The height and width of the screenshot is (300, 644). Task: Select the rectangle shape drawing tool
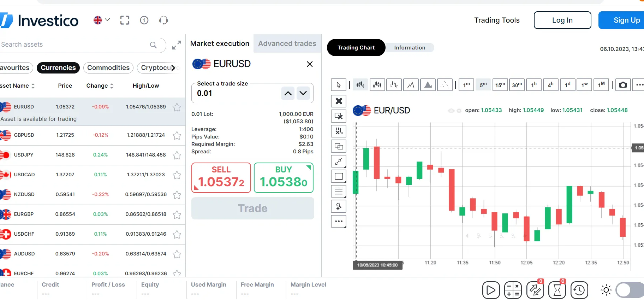pos(339,176)
